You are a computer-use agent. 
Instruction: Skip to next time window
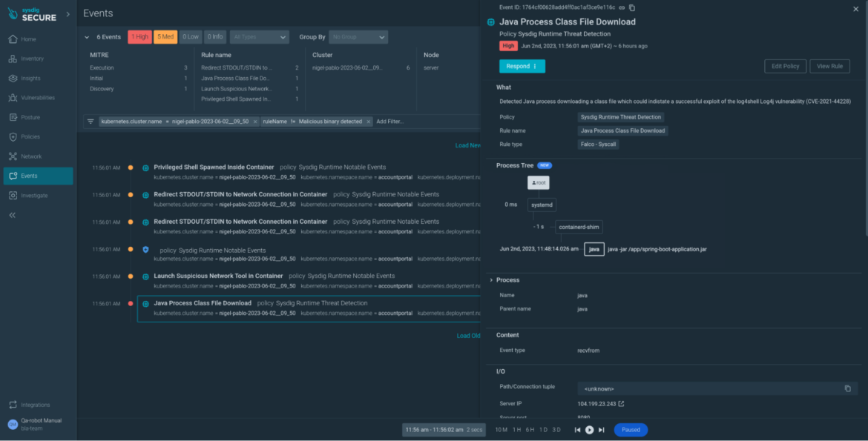pos(601,430)
